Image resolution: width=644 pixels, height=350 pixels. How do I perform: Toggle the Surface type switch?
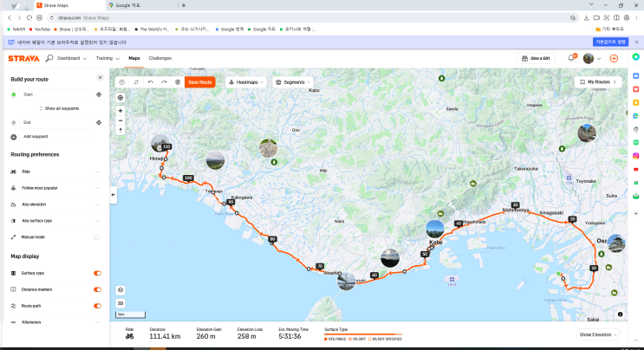(x=97, y=273)
